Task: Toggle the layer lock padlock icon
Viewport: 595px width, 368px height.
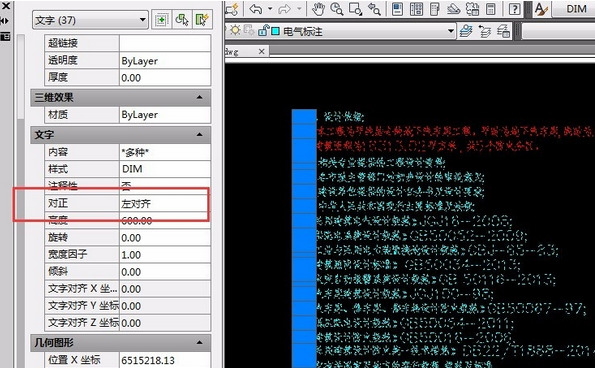Action: pos(263,30)
